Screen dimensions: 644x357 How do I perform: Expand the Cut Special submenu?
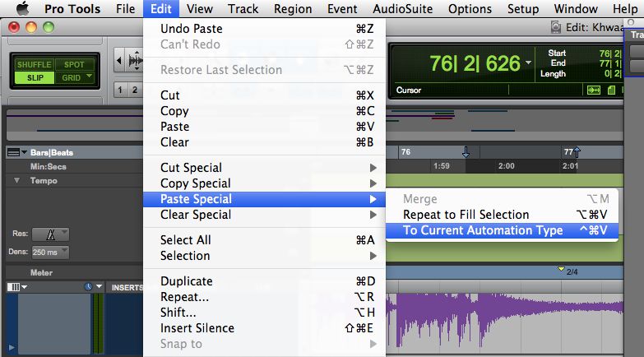[x=265, y=167]
